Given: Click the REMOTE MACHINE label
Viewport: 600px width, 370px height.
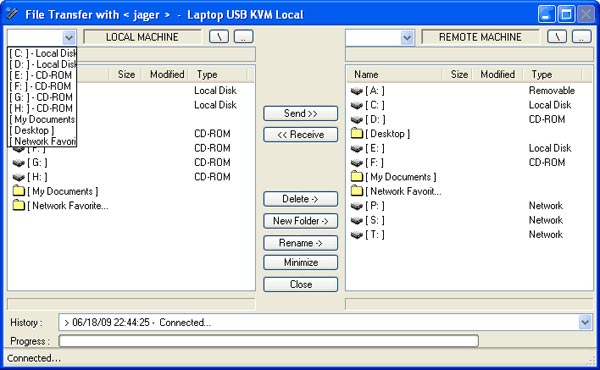Looking at the screenshot, I should [x=480, y=37].
